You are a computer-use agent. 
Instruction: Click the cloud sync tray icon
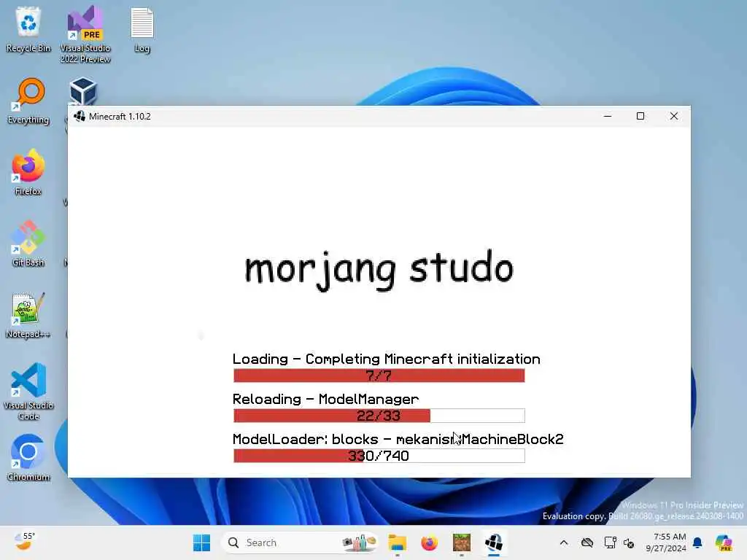pos(587,542)
